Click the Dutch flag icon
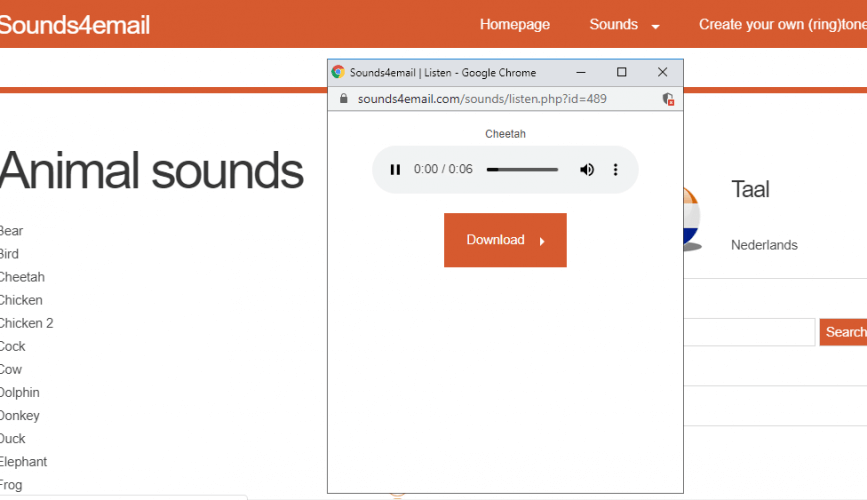Screen dimensions: 867x500 coord(692,220)
